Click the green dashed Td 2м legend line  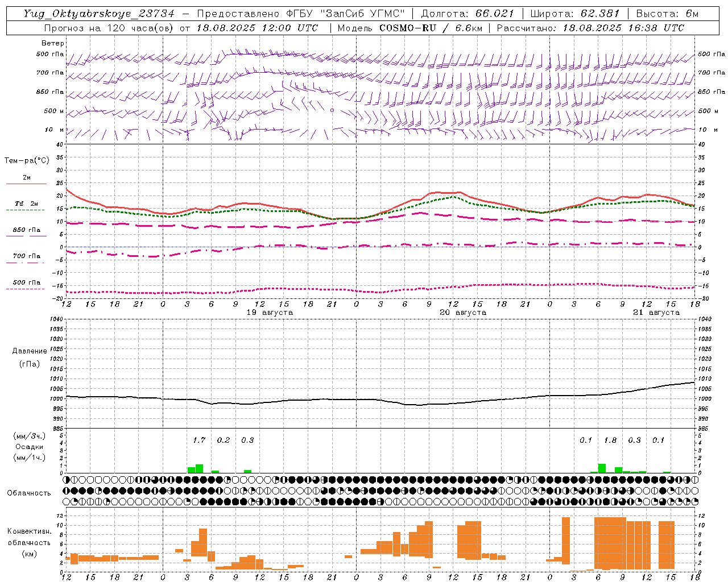26,210
